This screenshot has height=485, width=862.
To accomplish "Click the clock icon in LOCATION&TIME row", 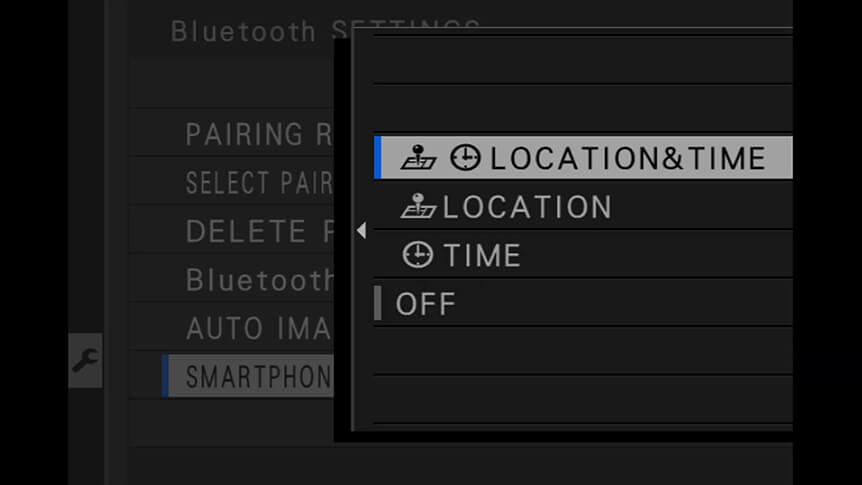I will point(465,158).
